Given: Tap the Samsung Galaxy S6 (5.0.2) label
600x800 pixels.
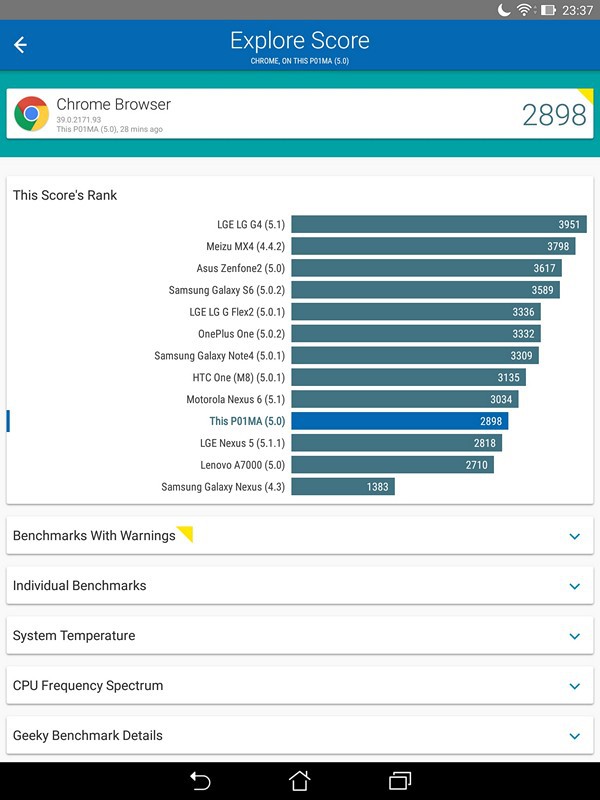Looking at the screenshot, I should point(227,290).
